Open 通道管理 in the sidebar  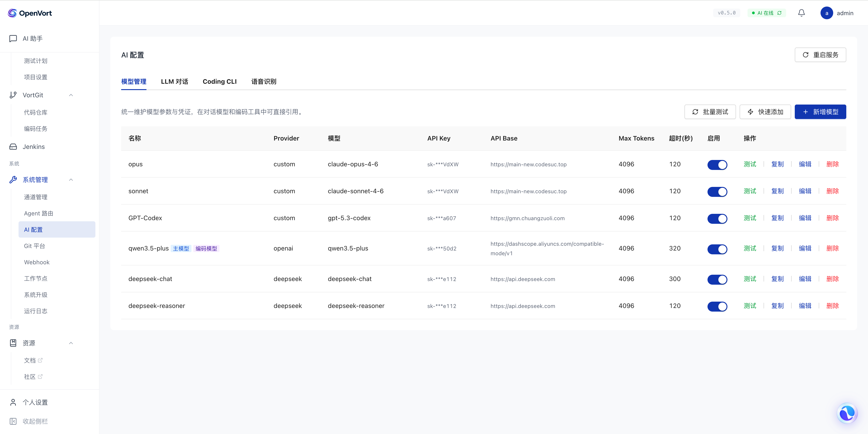tap(57, 197)
